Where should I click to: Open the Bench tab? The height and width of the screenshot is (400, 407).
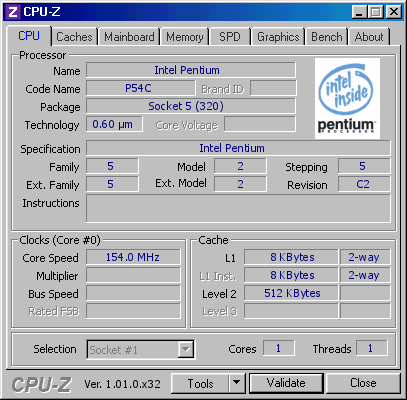click(327, 37)
